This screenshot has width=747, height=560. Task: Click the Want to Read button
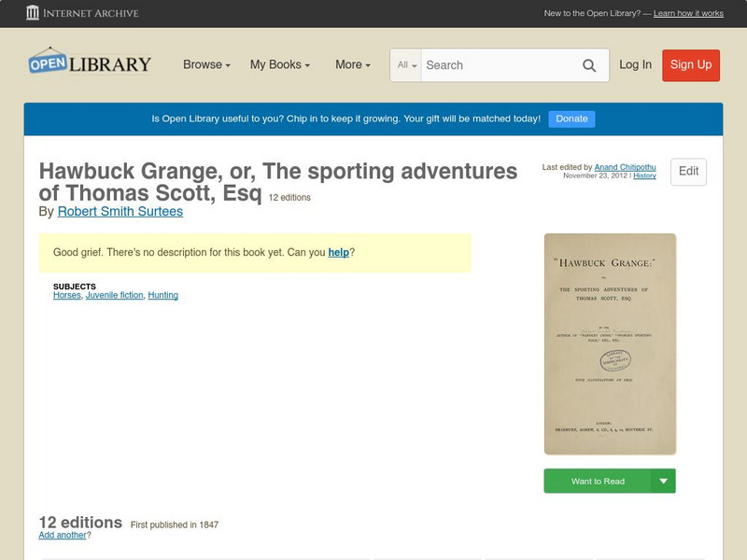coord(598,482)
